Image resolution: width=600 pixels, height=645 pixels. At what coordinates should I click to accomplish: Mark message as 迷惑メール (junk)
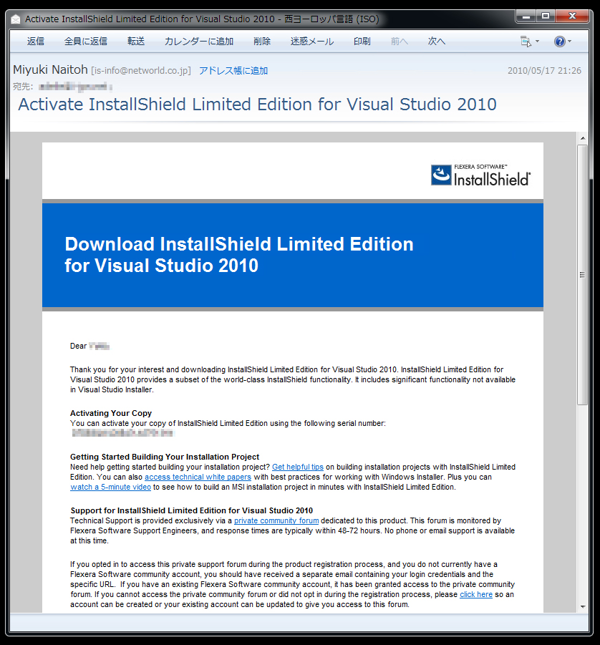[312, 41]
